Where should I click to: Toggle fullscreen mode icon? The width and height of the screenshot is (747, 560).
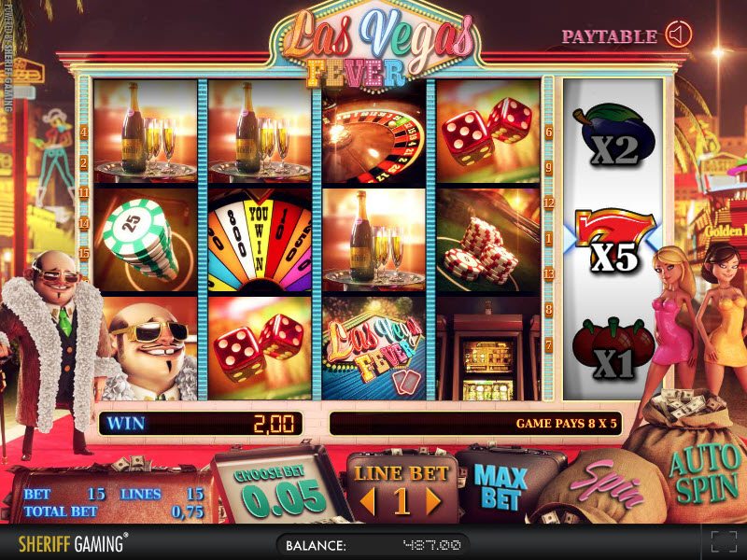(724, 543)
